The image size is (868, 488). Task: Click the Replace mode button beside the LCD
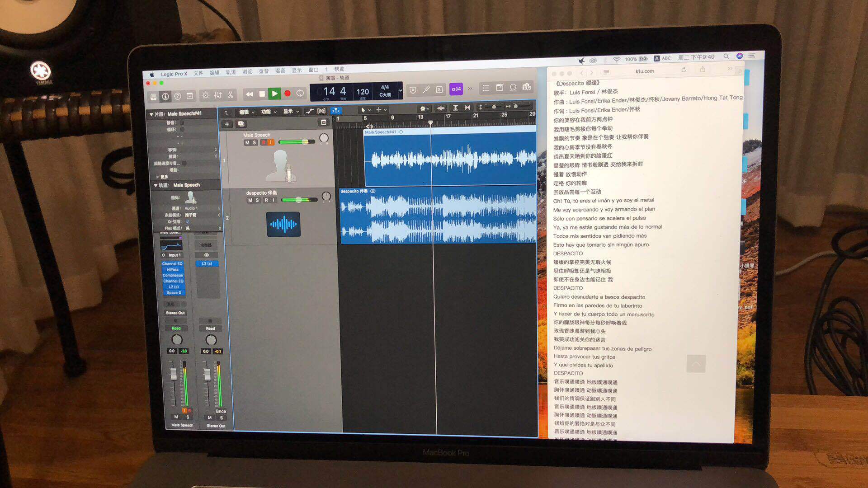coord(413,90)
